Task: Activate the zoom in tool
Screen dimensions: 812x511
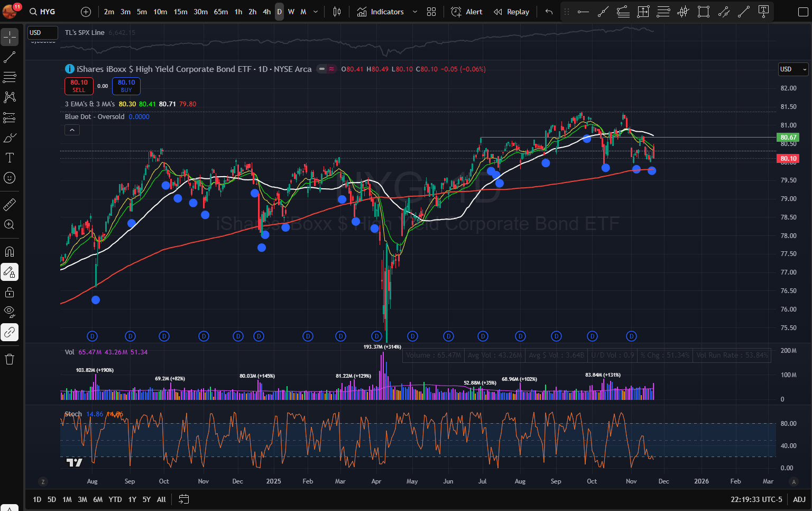Action: coord(10,224)
